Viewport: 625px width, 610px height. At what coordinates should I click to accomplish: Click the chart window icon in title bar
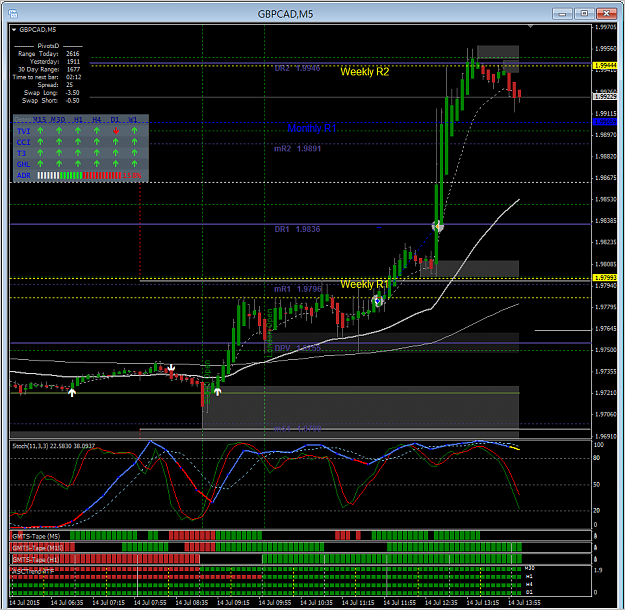pyautogui.click(x=13, y=14)
